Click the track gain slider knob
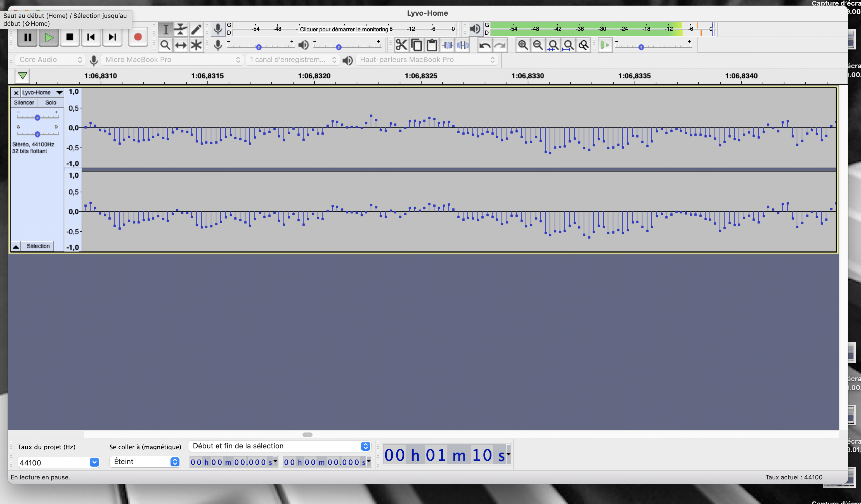The height and width of the screenshot is (504, 861). tap(37, 117)
